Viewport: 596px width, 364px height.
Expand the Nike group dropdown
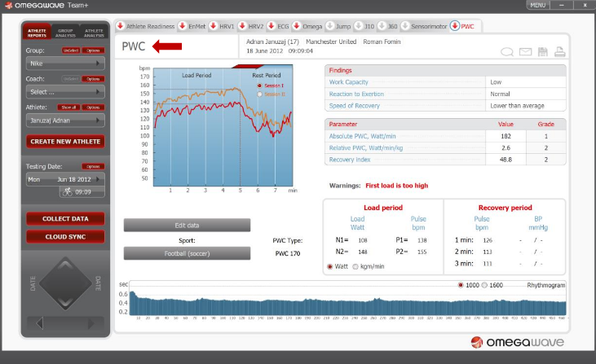coord(65,64)
